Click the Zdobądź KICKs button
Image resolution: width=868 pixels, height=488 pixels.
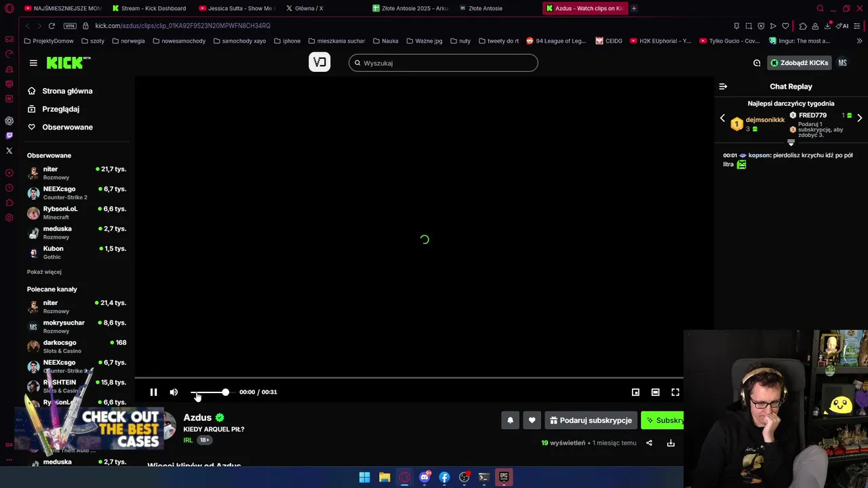(x=800, y=63)
